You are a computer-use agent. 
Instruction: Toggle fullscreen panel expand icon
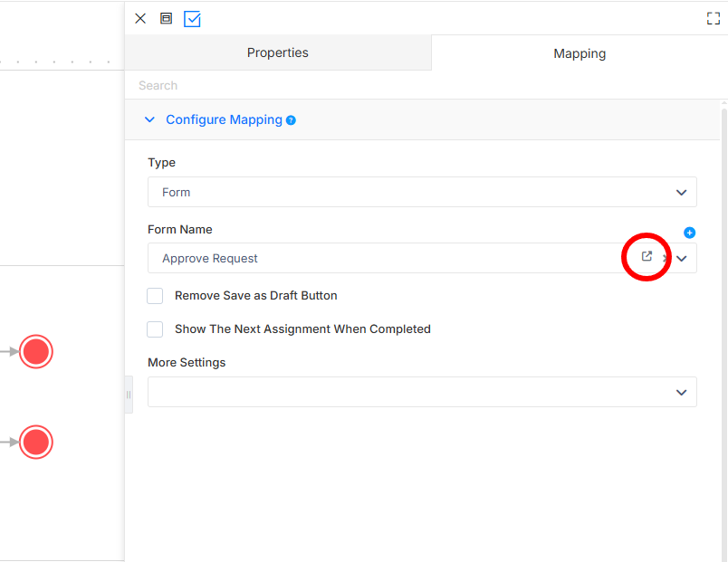pos(714,19)
